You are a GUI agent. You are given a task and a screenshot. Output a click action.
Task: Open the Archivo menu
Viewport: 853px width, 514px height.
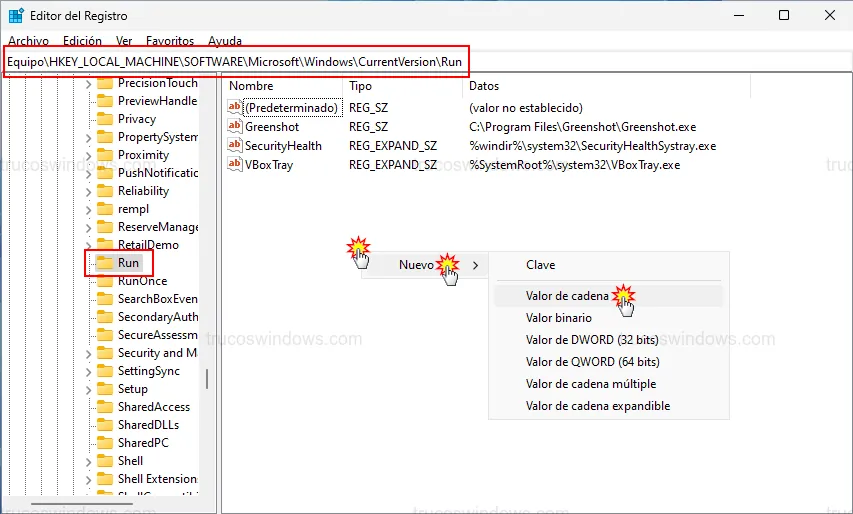[x=28, y=41]
